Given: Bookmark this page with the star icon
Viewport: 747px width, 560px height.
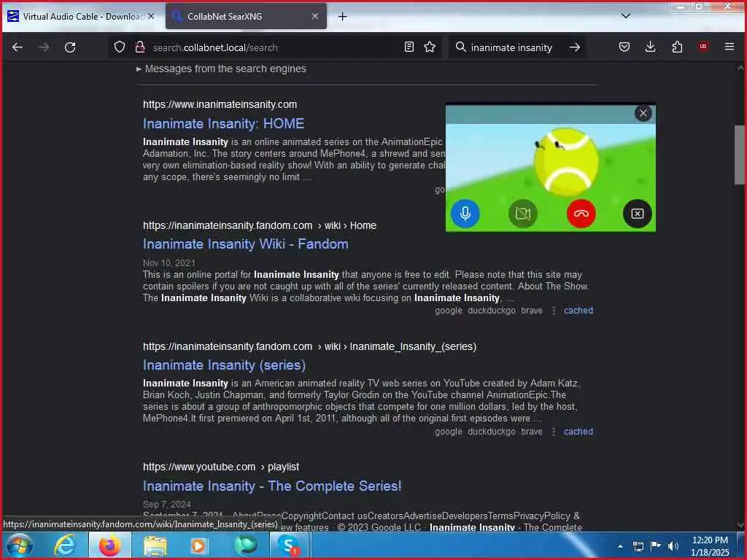Looking at the screenshot, I should click(430, 47).
